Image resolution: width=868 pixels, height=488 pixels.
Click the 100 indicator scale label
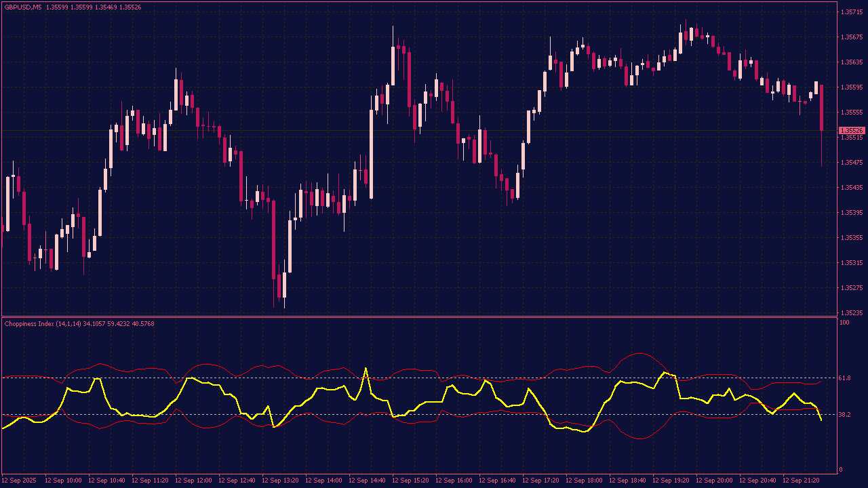coord(844,323)
